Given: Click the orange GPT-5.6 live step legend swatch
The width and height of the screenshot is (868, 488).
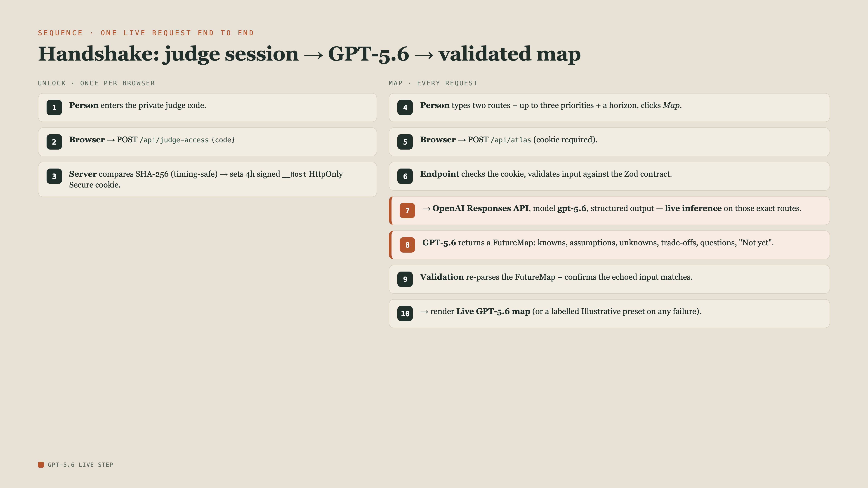Looking at the screenshot, I should tap(41, 465).
